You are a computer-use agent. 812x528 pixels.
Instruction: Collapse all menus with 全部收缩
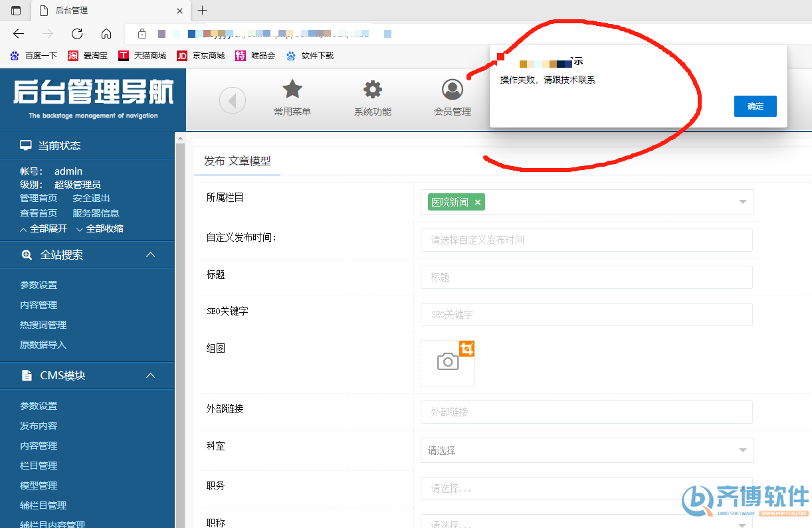[x=100, y=228]
